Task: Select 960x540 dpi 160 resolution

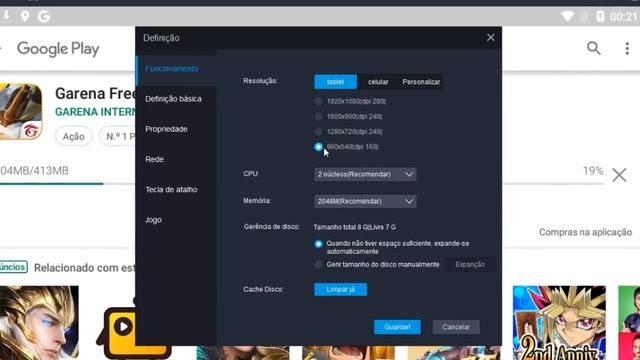Action: [318, 147]
